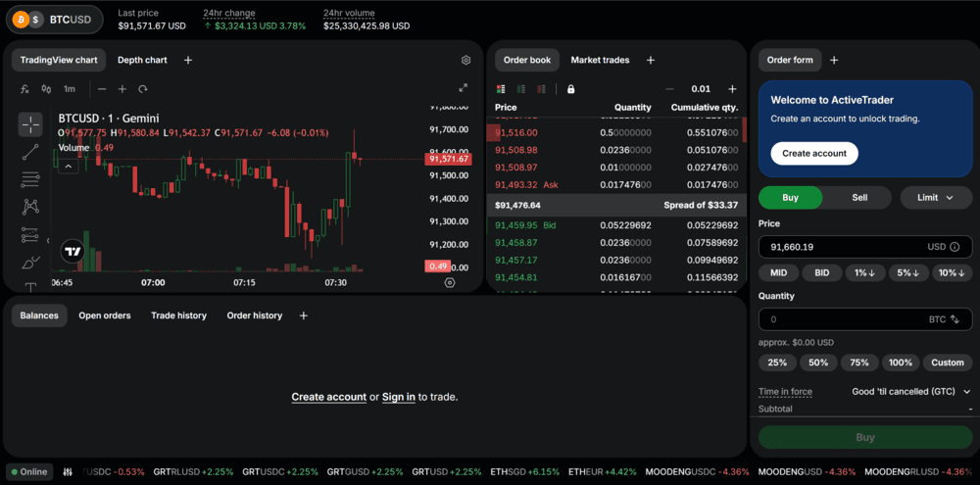Show only bids in the order book
This screenshot has height=485, width=980.
(x=520, y=89)
